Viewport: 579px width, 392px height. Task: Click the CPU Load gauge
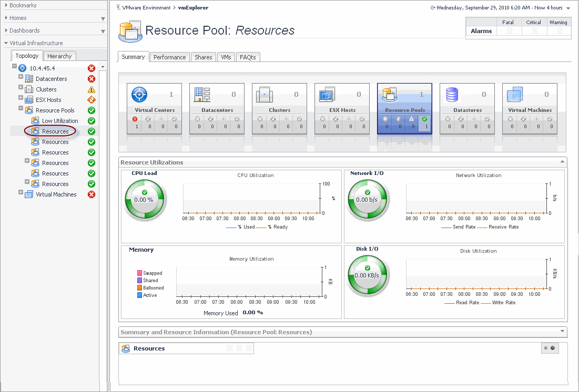(144, 200)
